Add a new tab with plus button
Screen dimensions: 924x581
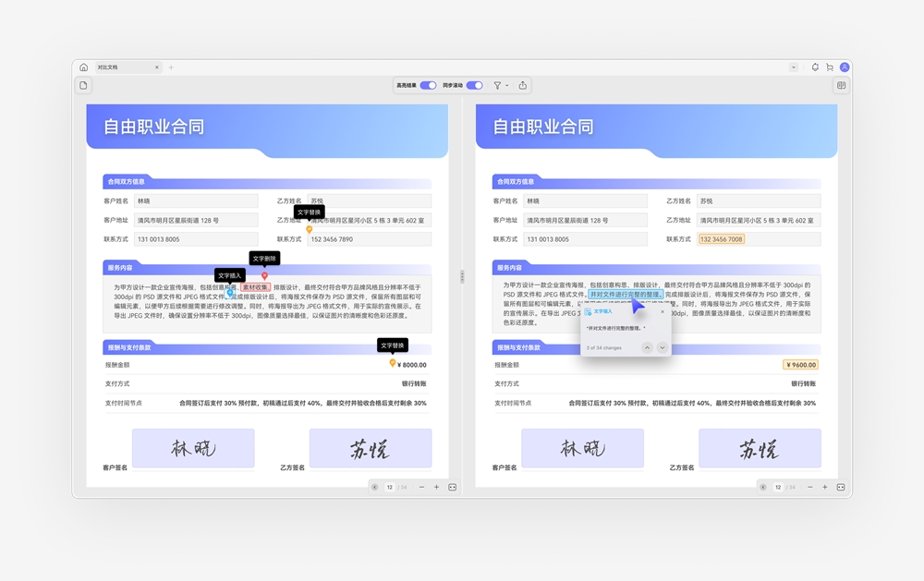coord(172,67)
